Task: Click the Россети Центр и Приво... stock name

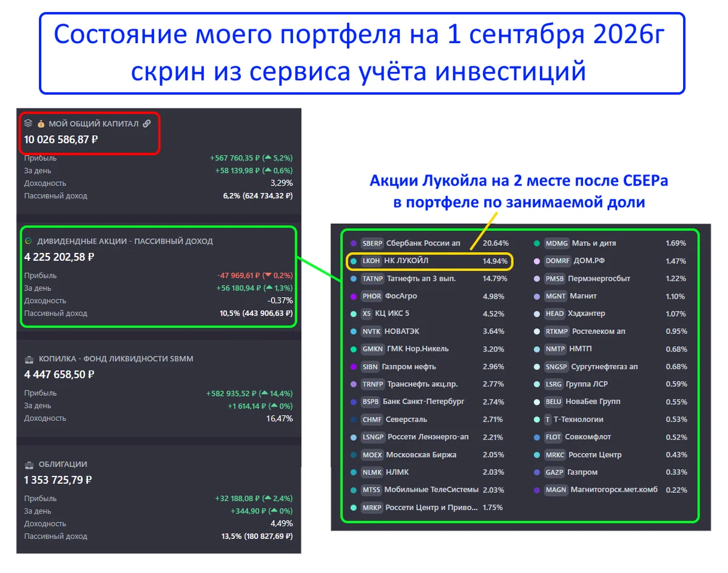Action: pyautogui.click(x=432, y=507)
